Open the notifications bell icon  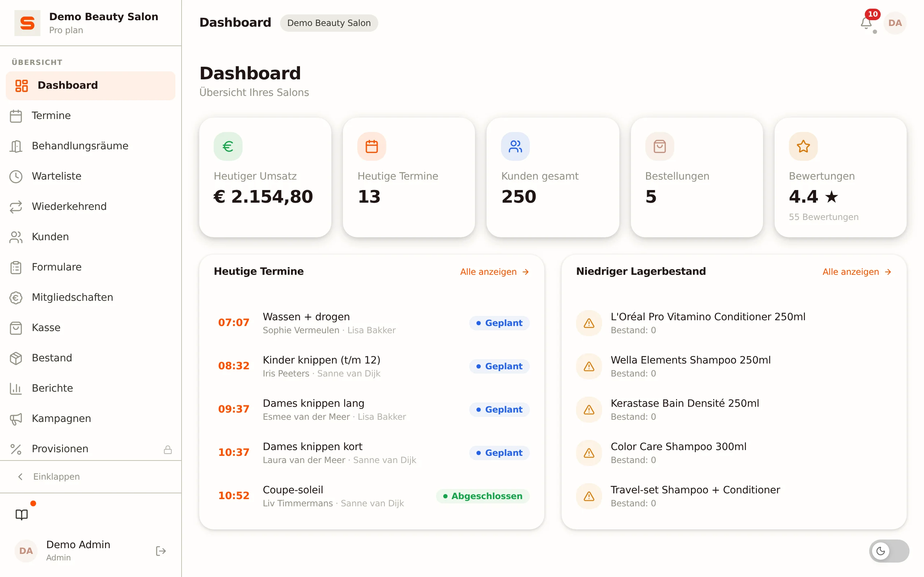point(866,23)
